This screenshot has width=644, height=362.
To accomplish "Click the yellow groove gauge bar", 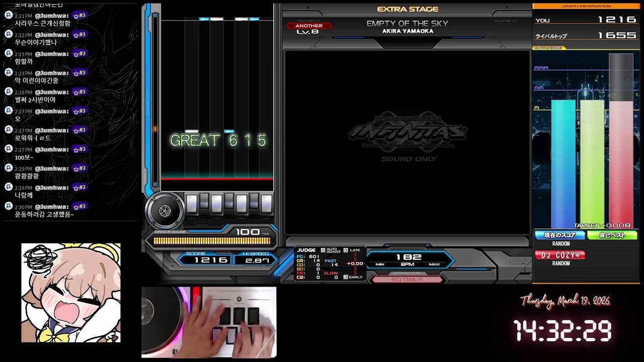I will [211, 241].
